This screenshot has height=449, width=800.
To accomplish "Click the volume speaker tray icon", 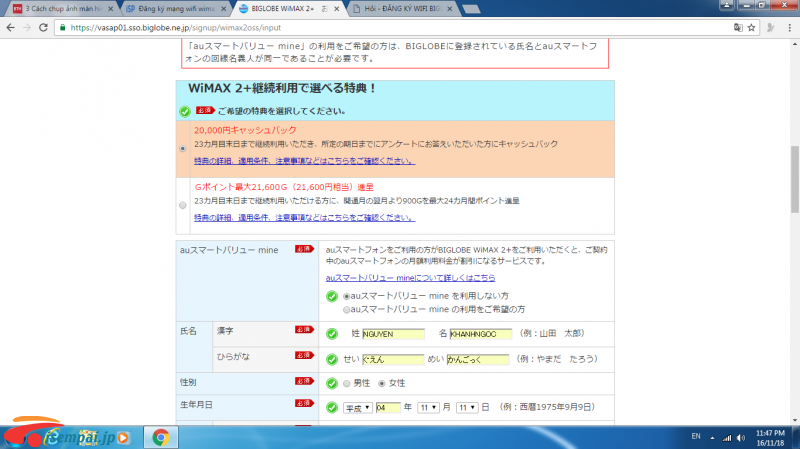I will (x=741, y=438).
